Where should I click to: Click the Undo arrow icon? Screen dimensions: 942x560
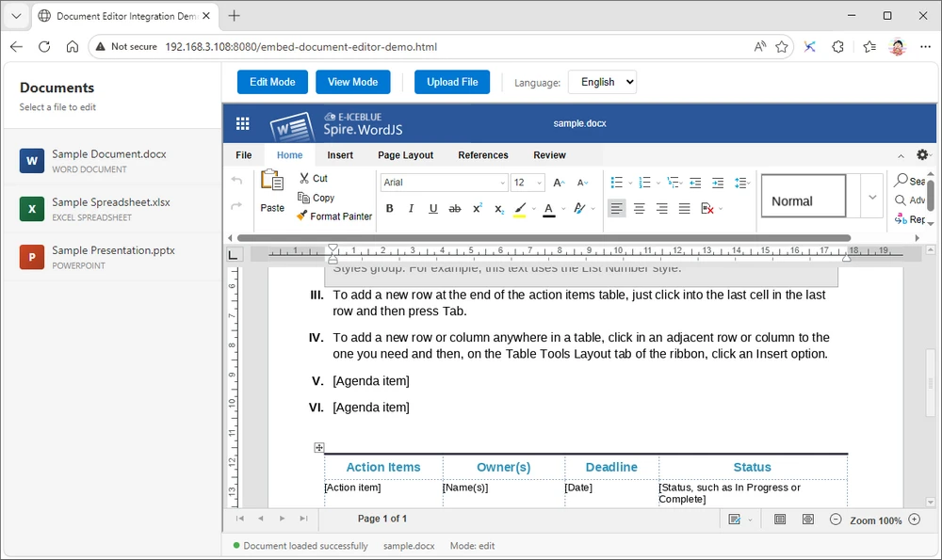(x=236, y=180)
